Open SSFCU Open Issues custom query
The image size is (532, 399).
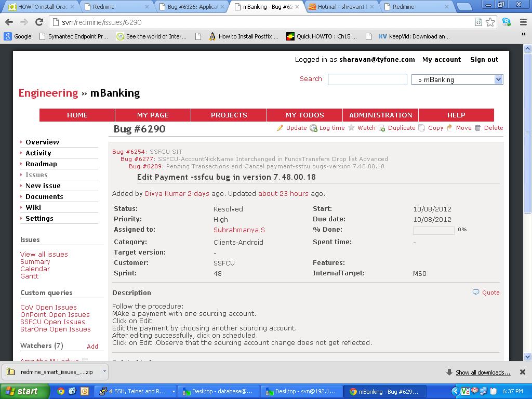52,322
